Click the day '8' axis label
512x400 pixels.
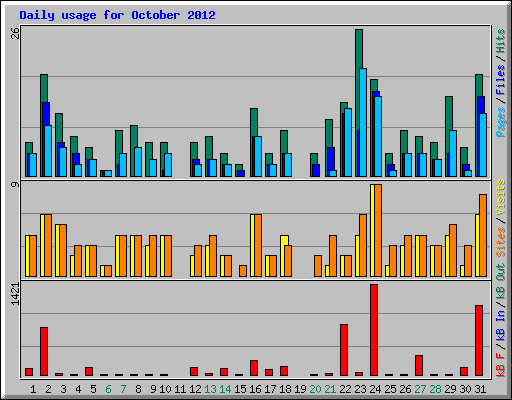click(x=138, y=389)
